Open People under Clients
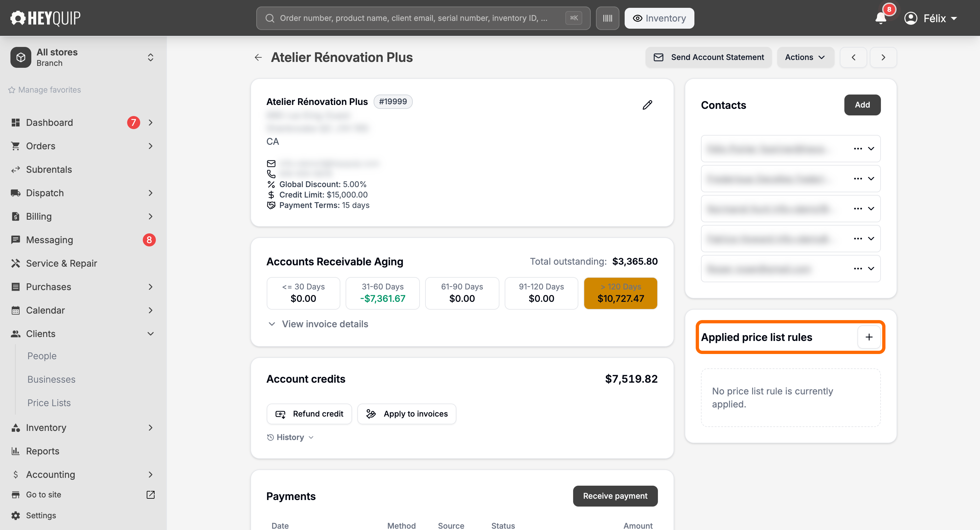This screenshot has width=980, height=530. click(x=42, y=356)
